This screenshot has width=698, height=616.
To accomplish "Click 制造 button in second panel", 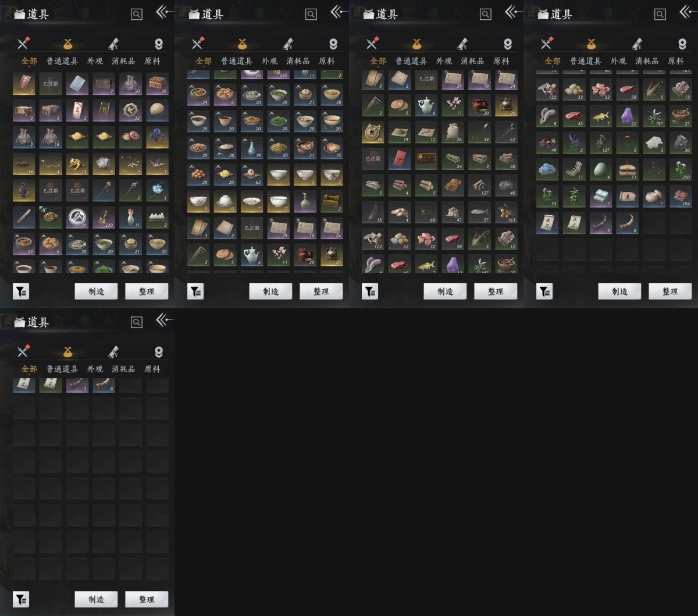I will [270, 291].
